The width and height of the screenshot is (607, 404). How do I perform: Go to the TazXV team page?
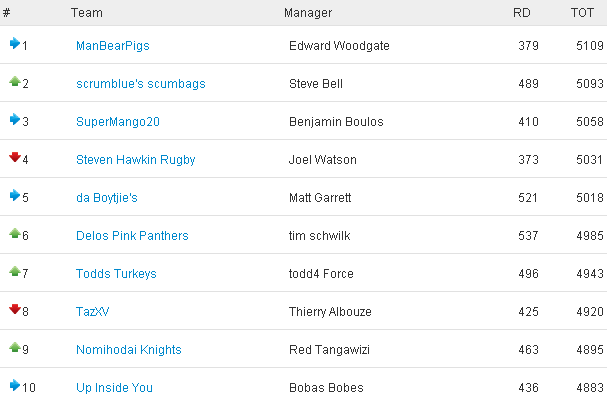tap(93, 312)
